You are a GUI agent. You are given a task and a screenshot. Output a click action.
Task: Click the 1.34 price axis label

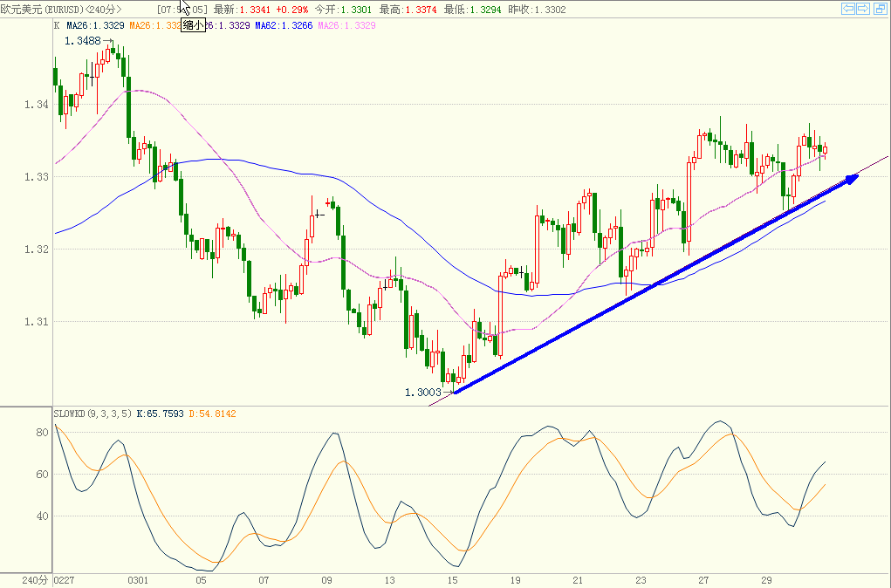37,104
